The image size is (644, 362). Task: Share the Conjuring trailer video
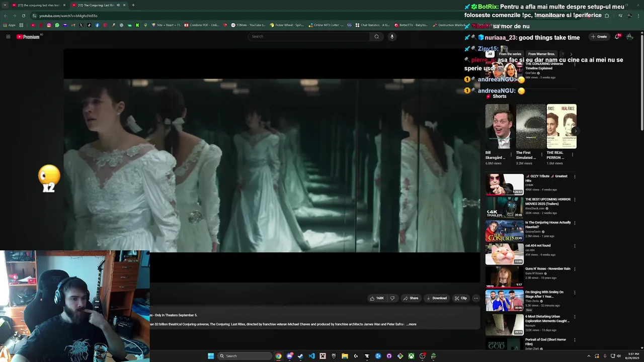pyautogui.click(x=411, y=298)
